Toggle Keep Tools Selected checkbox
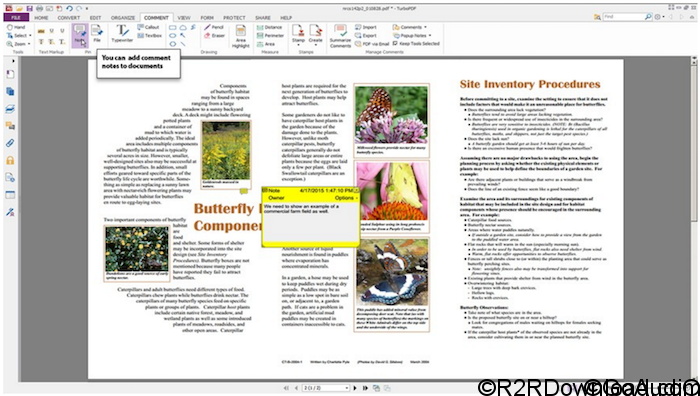Screen dimensions: 700x396 416,44
